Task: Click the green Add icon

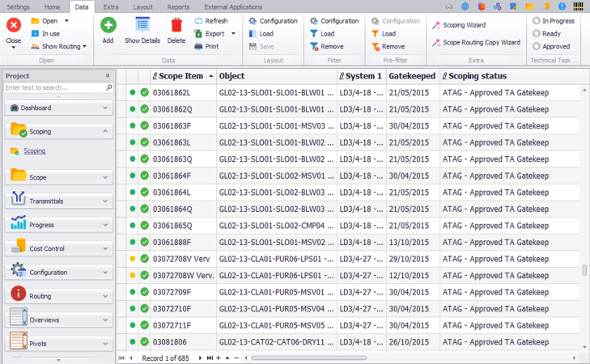Action: (x=108, y=26)
